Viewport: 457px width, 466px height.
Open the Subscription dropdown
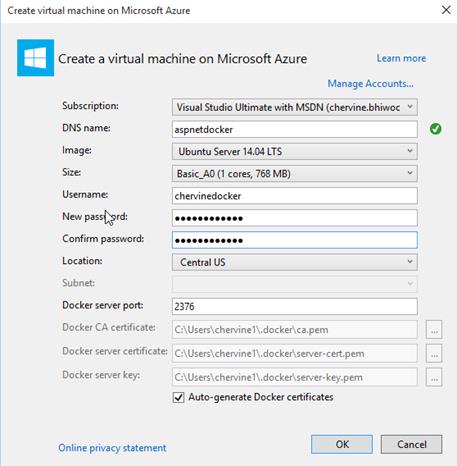coord(295,107)
